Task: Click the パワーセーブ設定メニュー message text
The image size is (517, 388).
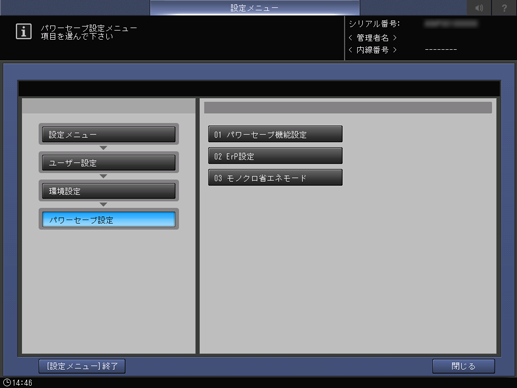Action: click(89, 28)
